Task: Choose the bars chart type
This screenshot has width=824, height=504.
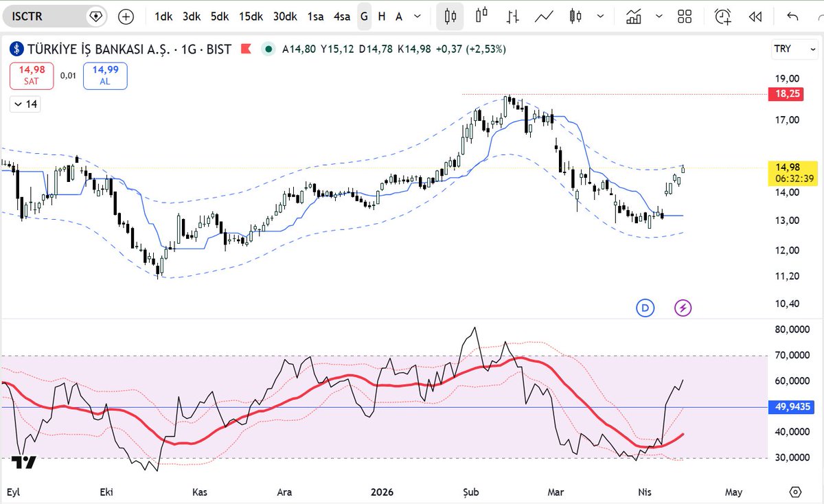Action: click(513, 16)
